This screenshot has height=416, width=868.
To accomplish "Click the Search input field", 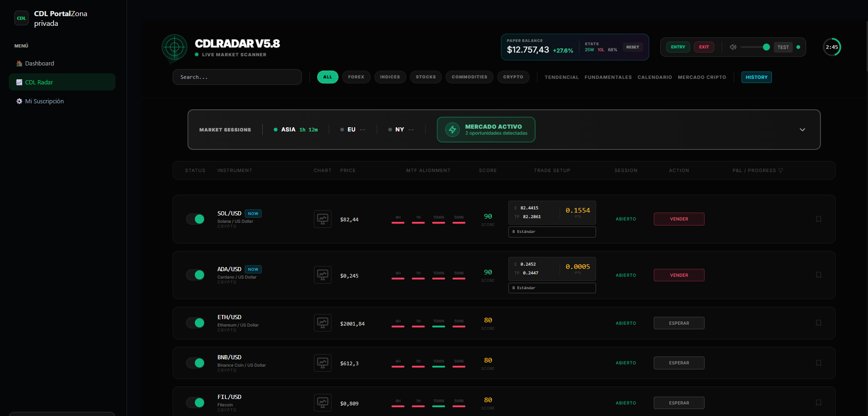I will click(237, 77).
